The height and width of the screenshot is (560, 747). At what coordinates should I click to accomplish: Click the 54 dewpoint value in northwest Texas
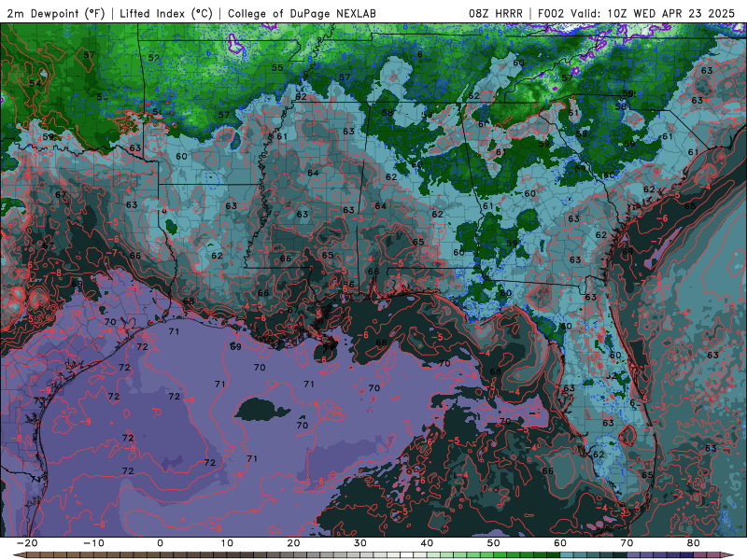pos(35,83)
